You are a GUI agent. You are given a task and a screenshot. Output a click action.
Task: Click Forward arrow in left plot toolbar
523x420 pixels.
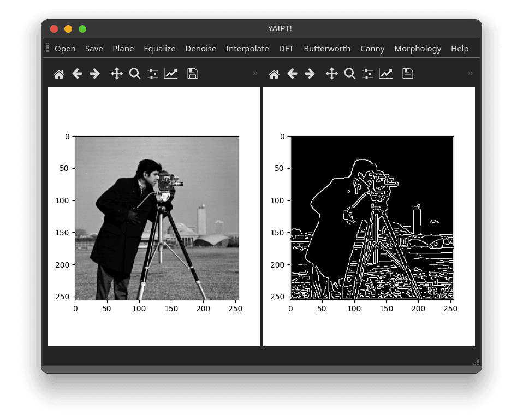[95, 74]
